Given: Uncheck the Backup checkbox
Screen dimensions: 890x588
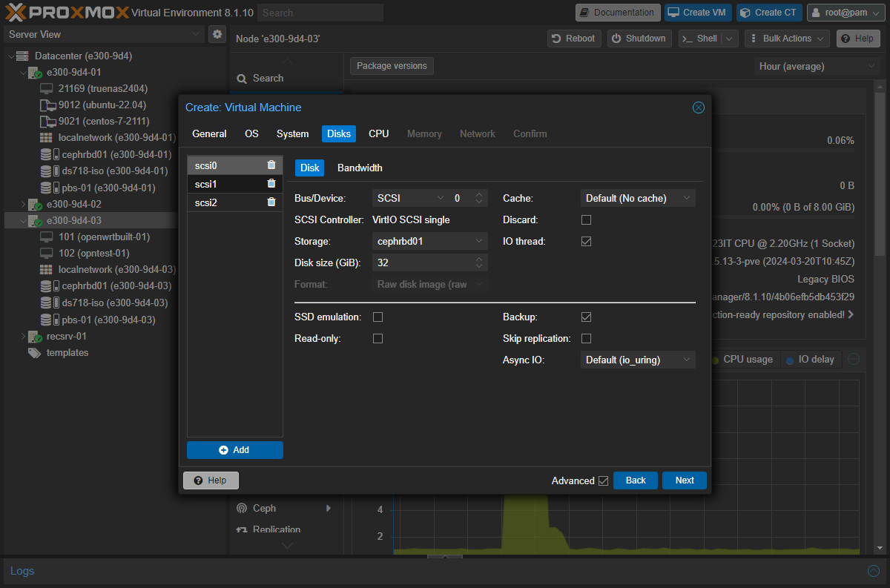Looking at the screenshot, I should point(586,317).
